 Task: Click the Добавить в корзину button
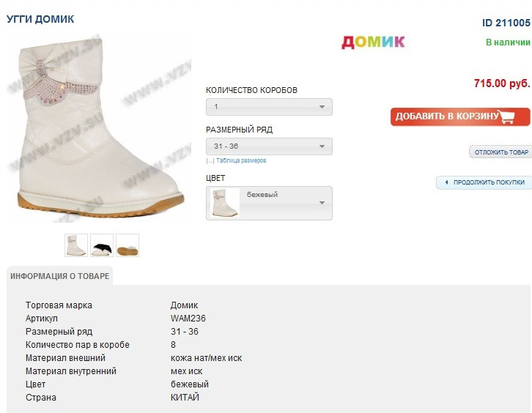pos(460,116)
